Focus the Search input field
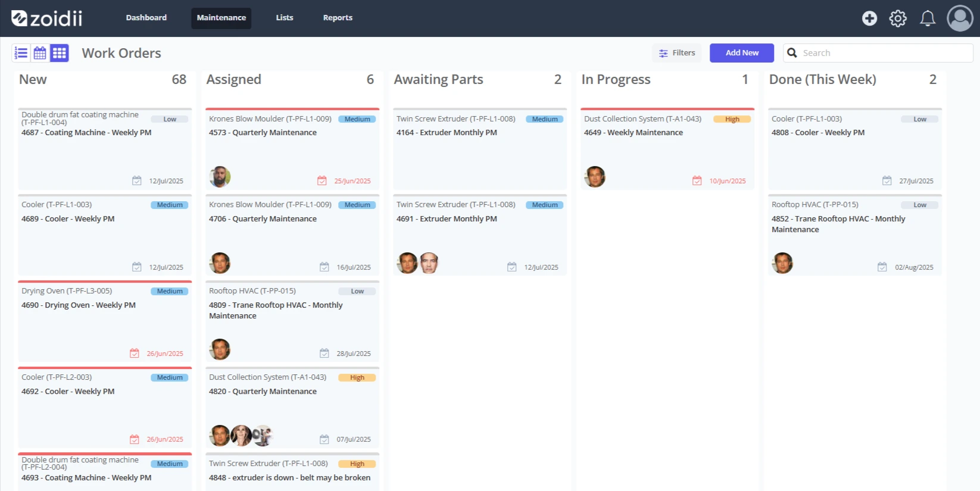This screenshot has height=491, width=980. tap(878, 53)
